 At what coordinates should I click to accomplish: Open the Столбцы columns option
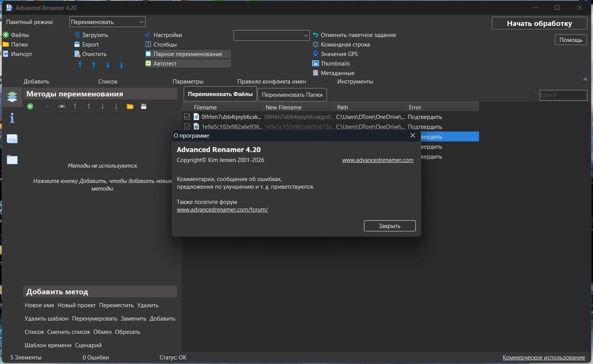tap(161, 45)
